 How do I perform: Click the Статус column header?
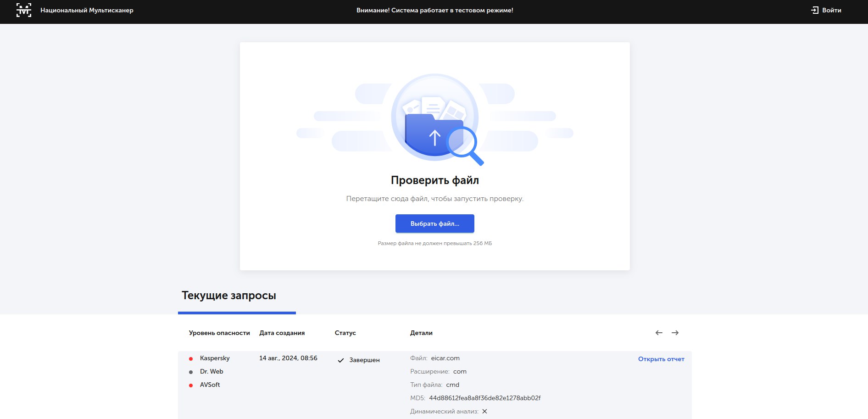click(345, 333)
